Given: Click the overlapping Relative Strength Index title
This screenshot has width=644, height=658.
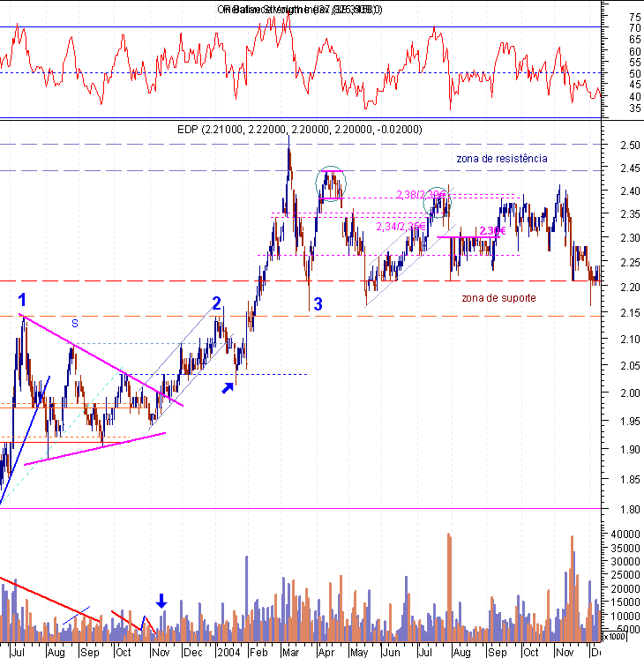Looking at the screenshot, I should click(x=300, y=9).
